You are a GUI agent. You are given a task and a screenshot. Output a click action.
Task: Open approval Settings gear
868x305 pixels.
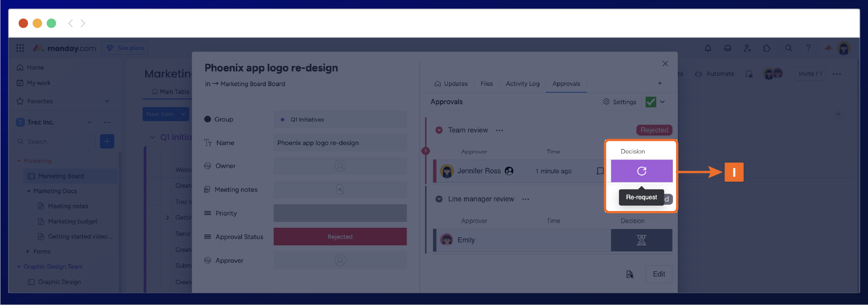point(619,102)
